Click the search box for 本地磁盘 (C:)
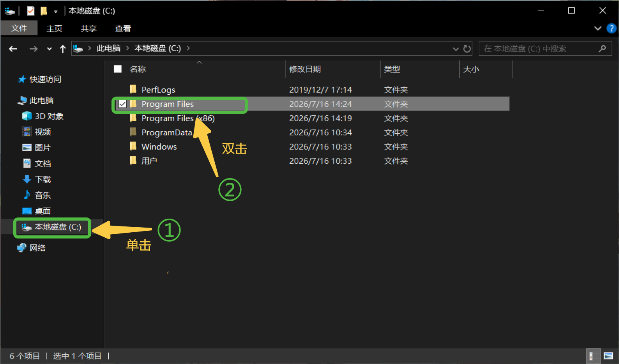The width and height of the screenshot is (619, 364). 545,49
